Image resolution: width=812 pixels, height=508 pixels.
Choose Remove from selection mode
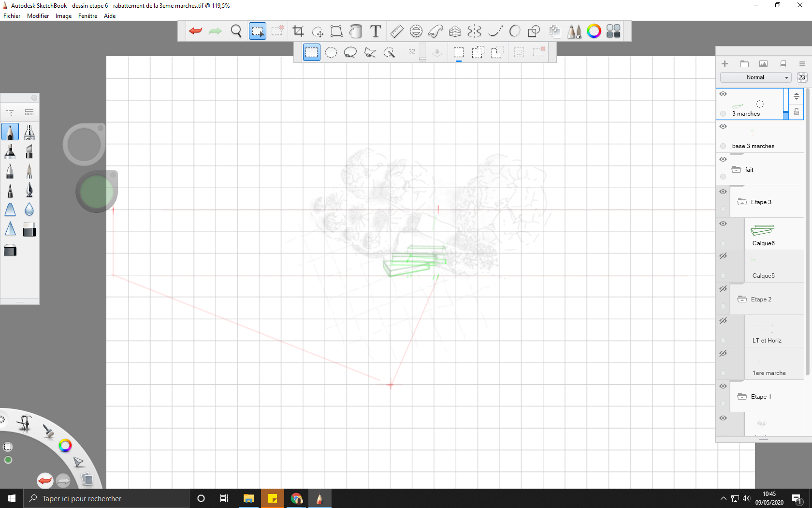[497, 52]
